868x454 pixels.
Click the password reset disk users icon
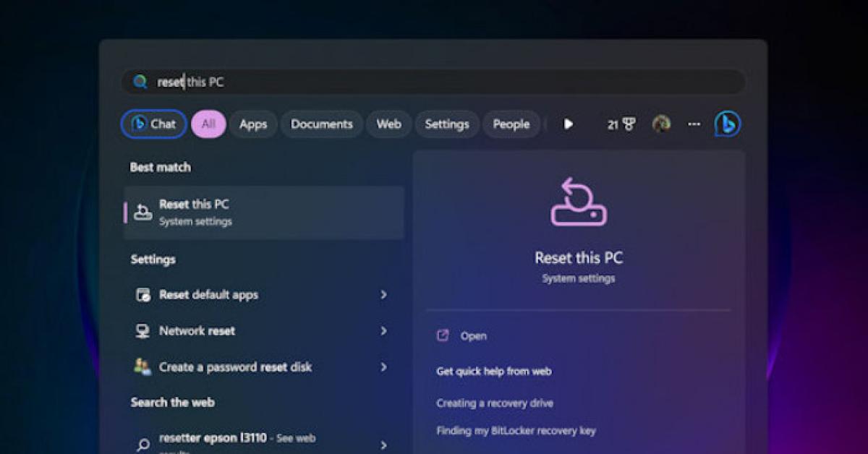(142, 367)
